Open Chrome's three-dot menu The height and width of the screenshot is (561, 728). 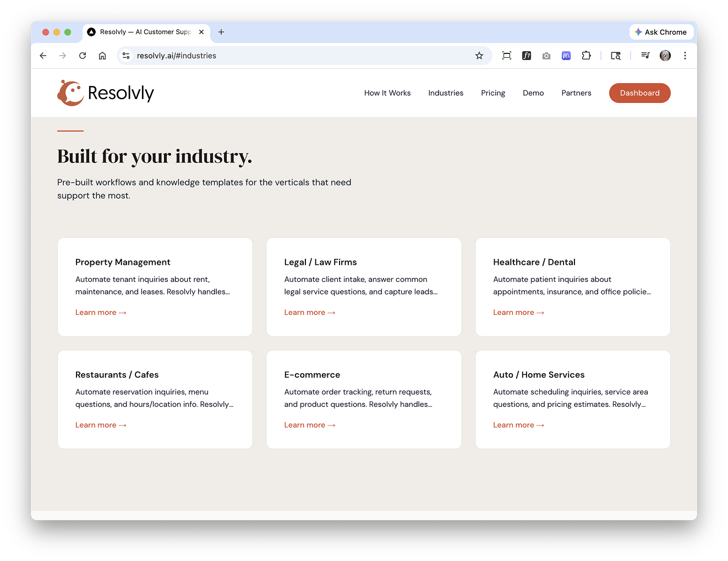pyautogui.click(x=685, y=56)
